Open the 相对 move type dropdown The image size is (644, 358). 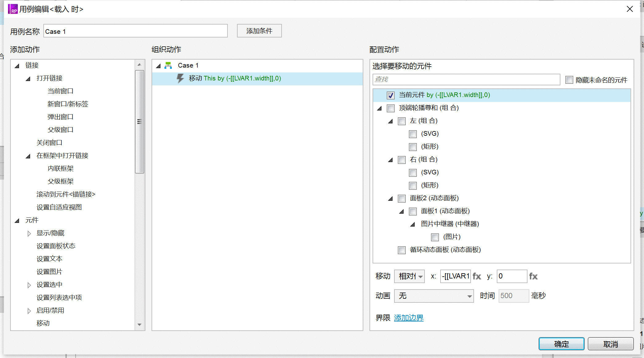click(x=409, y=276)
